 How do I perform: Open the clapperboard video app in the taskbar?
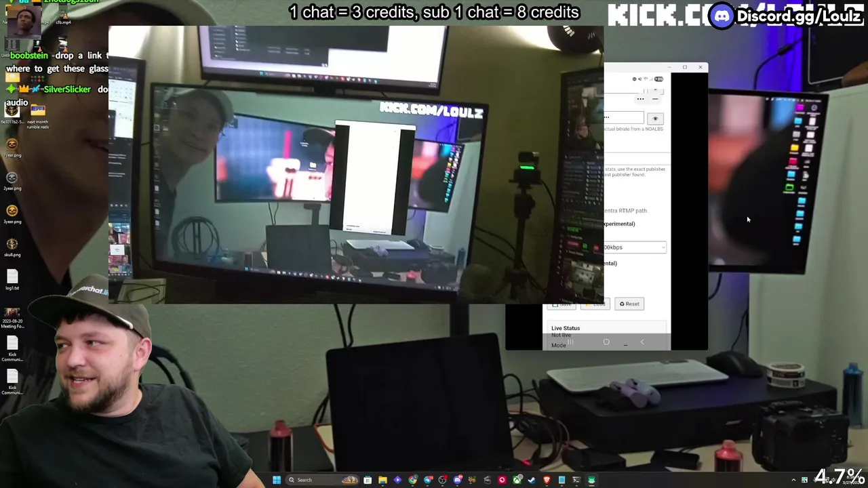[487, 480]
